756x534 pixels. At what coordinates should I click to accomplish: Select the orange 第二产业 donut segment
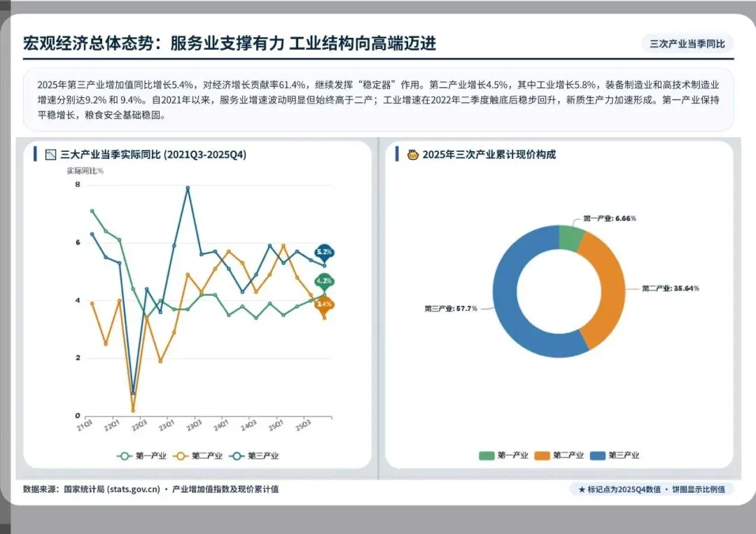pos(611,289)
